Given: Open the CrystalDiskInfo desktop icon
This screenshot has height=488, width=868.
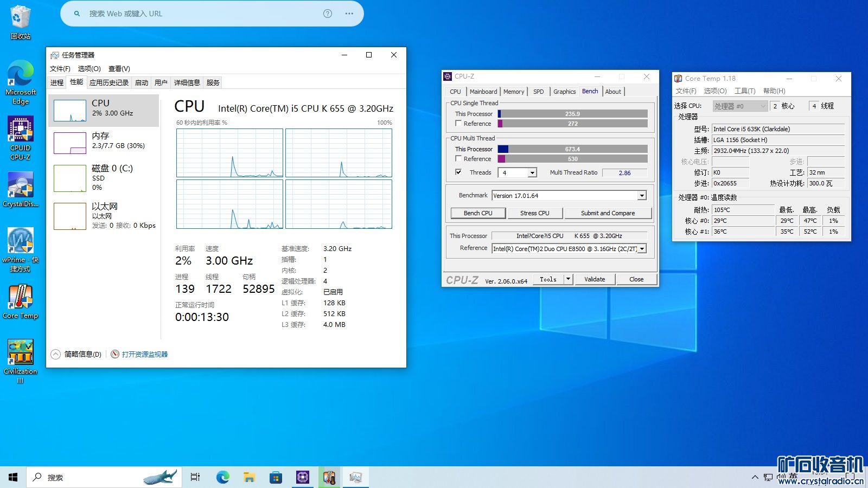Looking at the screenshot, I should coord(21,189).
